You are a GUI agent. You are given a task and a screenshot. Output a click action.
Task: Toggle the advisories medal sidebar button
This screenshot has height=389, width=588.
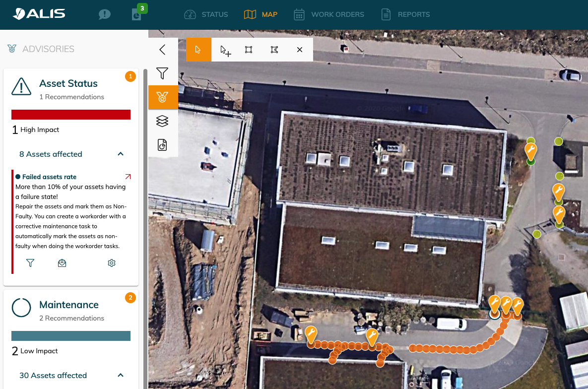click(x=163, y=97)
